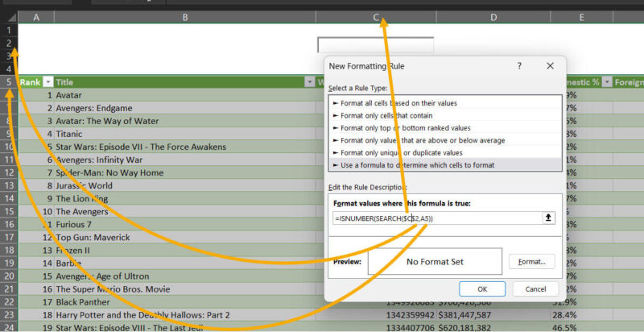Click the 'Barbie' title cell
Image resolution: width=644 pixels, height=332 pixels.
tap(185, 264)
